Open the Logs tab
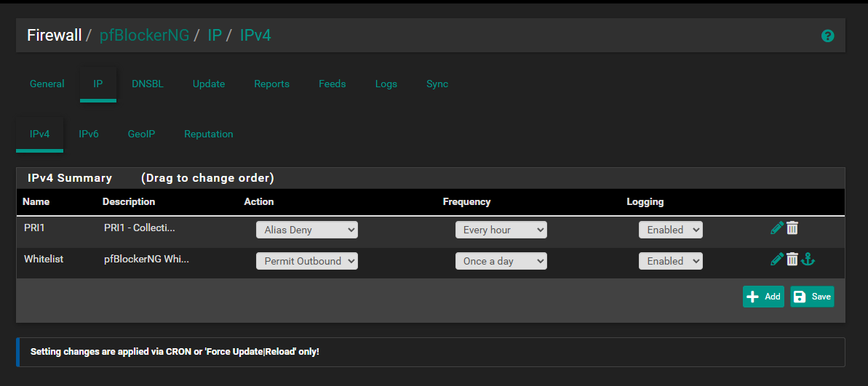Viewport: 868px width, 386px height. point(386,84)
